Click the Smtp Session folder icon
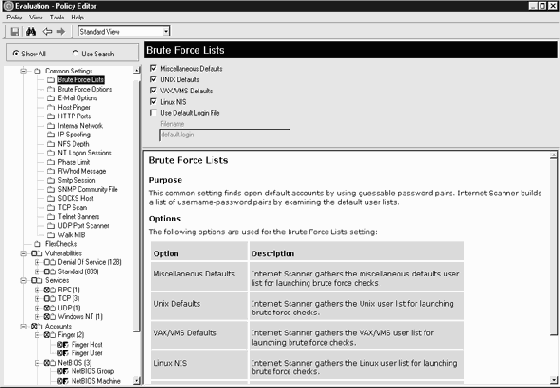The height and width of the screenshot is (388, 560). coord(51,180)
